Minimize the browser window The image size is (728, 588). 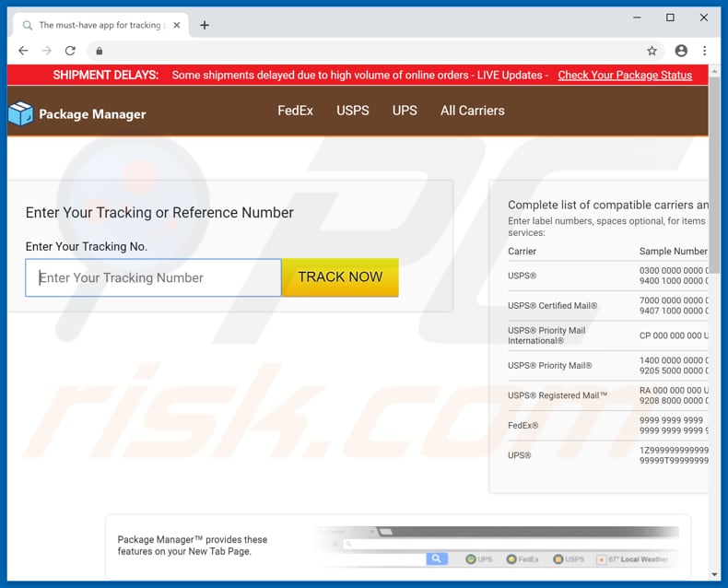point(637,18)
